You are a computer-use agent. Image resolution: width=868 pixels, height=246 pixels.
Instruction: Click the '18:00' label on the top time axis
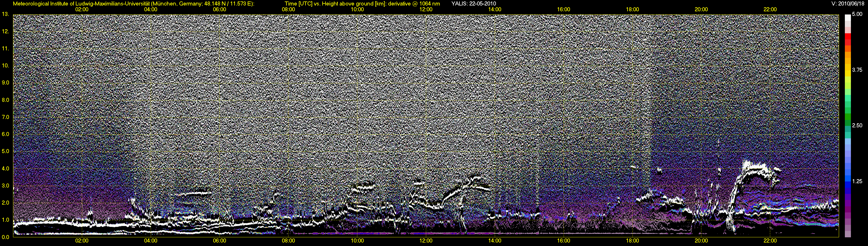632,10
